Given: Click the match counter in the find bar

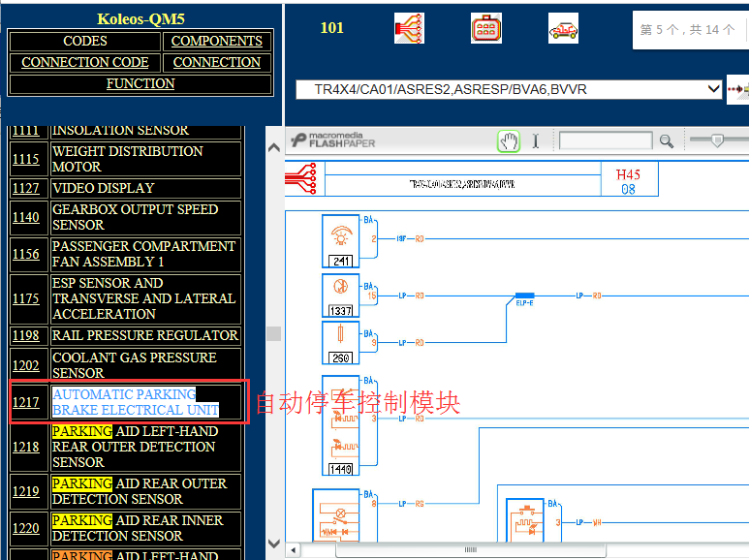Looking at the screenshot, I should pyautogui.click(x=687, y=30).
